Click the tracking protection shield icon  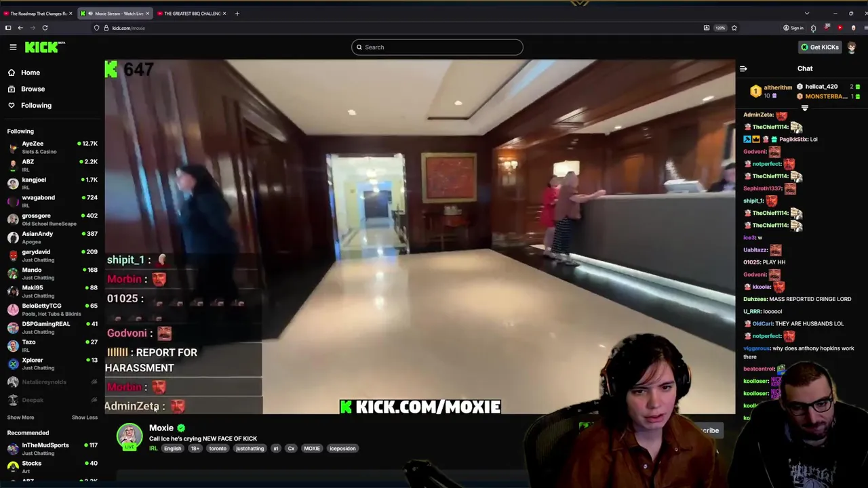[x=96, y=28]
